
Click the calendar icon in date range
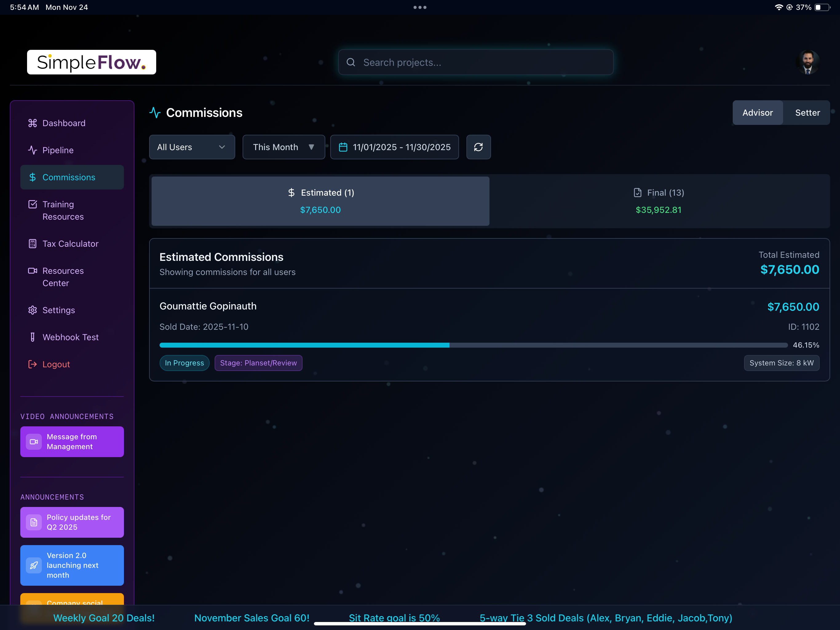[343, 147]
